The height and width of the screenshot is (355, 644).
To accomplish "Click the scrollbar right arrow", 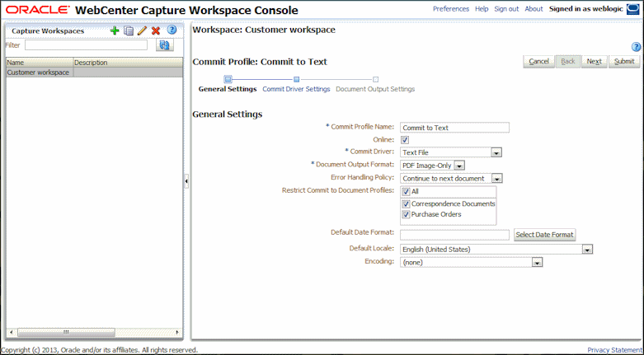I will (x=177, y=332).
